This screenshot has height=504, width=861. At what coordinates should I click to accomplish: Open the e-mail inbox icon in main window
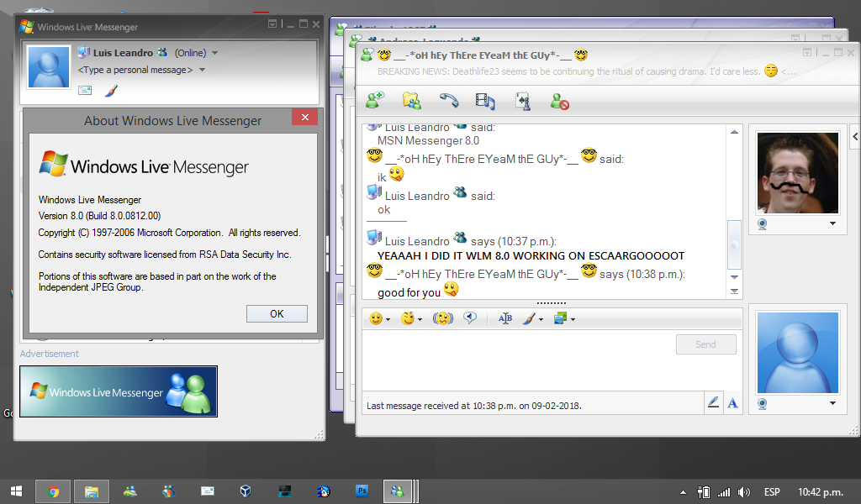coord(85,90)
